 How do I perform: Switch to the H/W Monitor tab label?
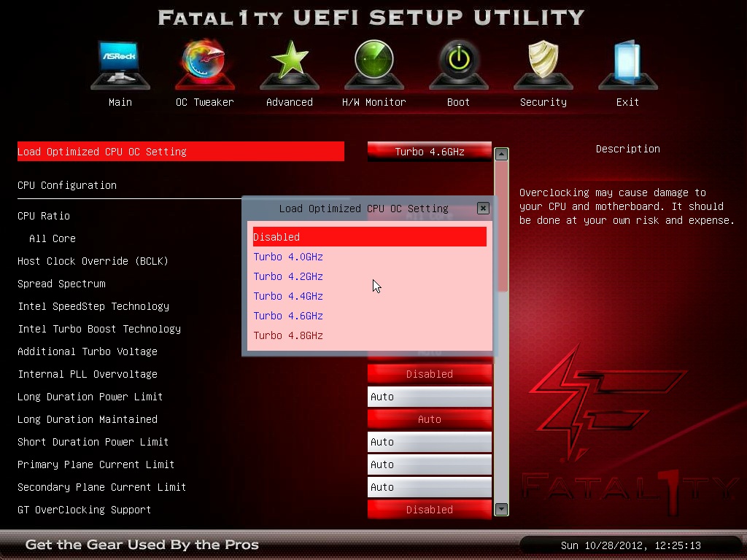[x=373, y=102]
